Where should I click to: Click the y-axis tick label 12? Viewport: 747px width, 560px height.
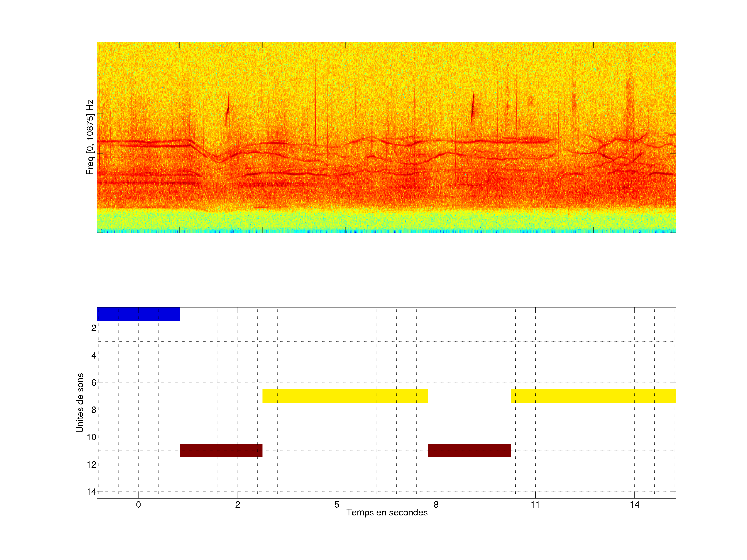click(91, 465)
